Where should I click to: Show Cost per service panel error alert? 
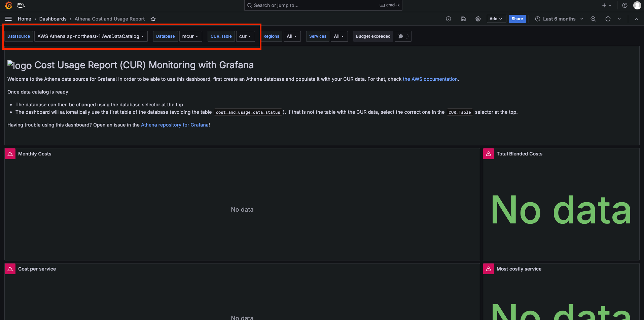point(10,269)
